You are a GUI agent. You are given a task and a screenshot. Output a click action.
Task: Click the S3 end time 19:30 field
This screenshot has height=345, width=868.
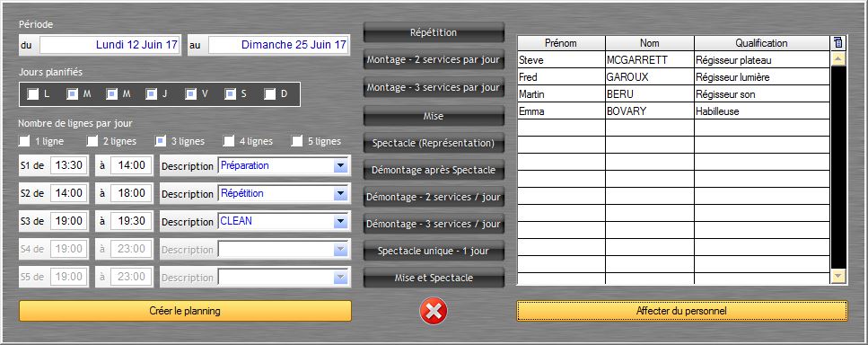pos(131,221)
